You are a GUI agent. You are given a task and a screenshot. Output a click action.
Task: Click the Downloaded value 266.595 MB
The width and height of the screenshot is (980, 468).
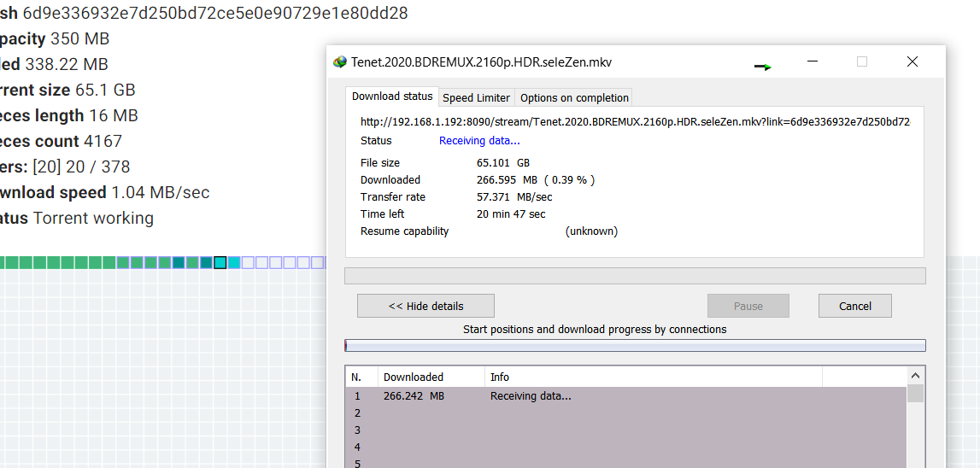tap(536, 180)
